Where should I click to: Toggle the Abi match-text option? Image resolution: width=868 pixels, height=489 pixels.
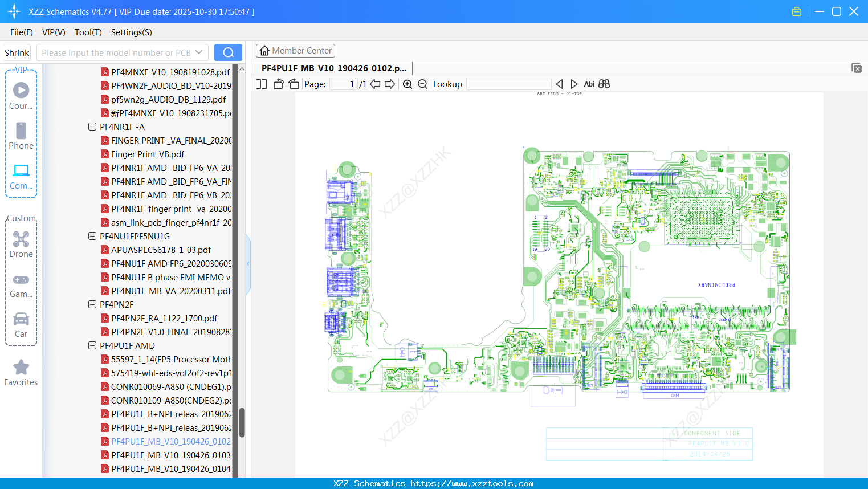pyautogui.click(x=589, y=84)
